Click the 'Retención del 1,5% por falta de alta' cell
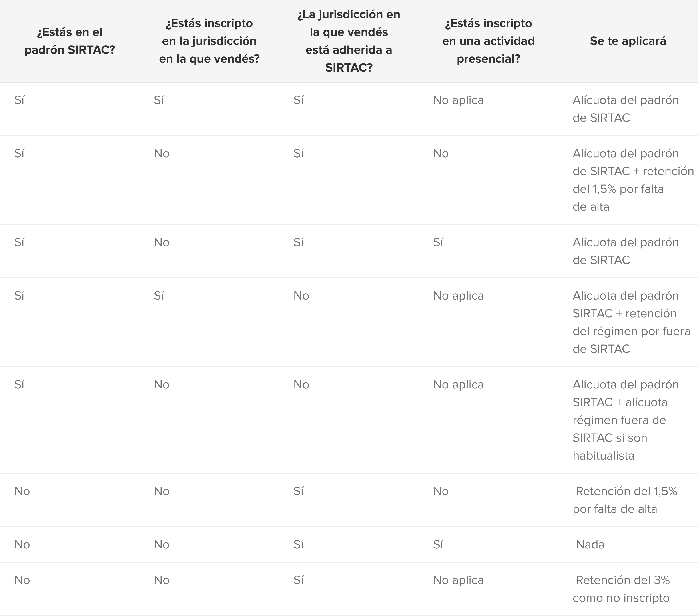Screen dimensions: 698x616 625,500
